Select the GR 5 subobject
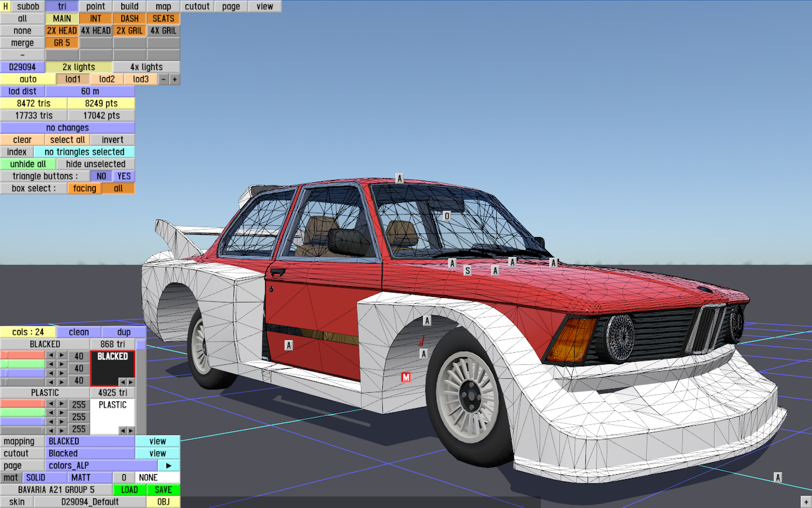This screenshot has width=812, height=508. click(x=62, y=43)
